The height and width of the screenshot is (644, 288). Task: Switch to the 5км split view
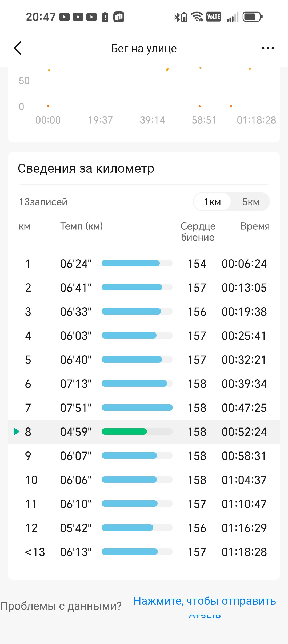[251, 202]
